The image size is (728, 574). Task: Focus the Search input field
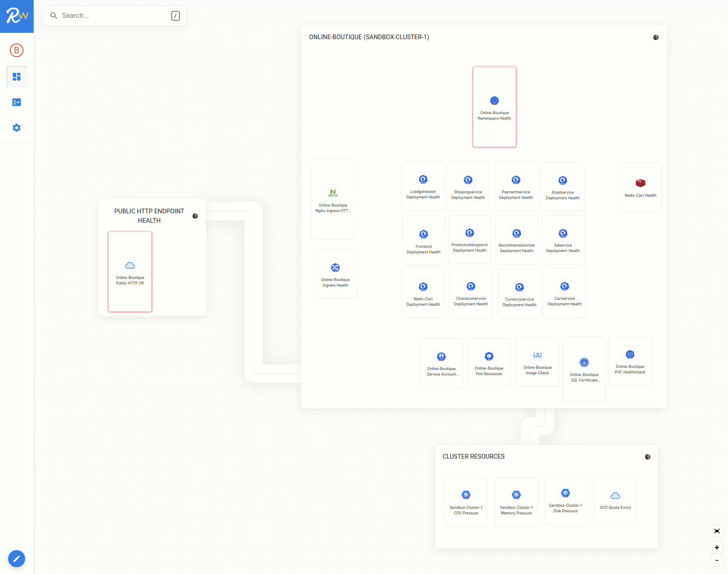tap(114, 16)
